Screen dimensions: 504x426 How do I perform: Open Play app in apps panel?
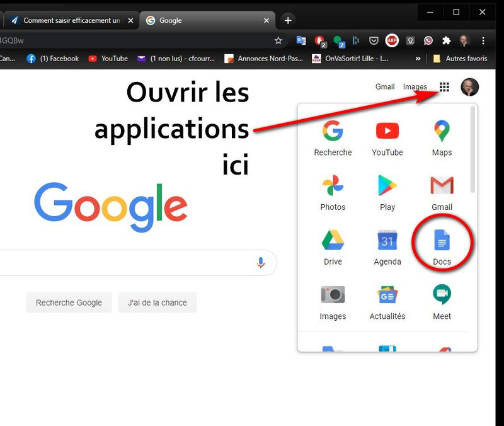(x=387, y=193)
